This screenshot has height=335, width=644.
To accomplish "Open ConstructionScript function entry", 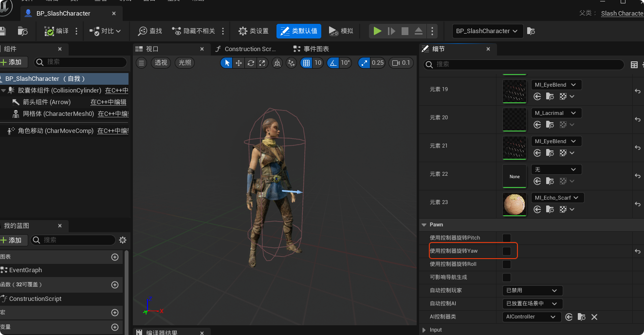I will pos(35,299).
